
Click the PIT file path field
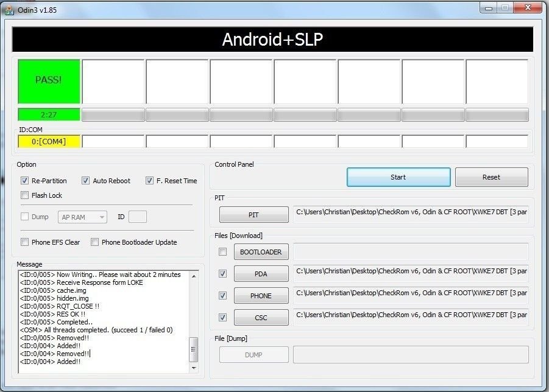[411, 214]
